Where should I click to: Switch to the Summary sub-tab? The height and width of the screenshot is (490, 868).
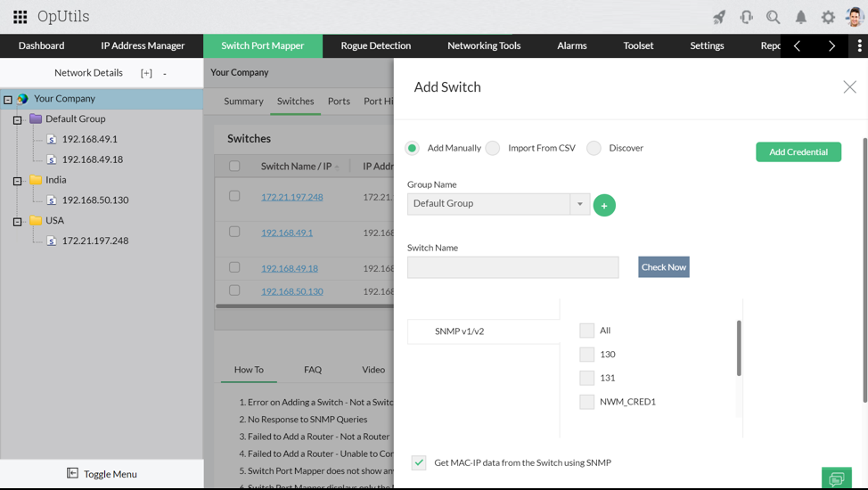coord(243,102)
